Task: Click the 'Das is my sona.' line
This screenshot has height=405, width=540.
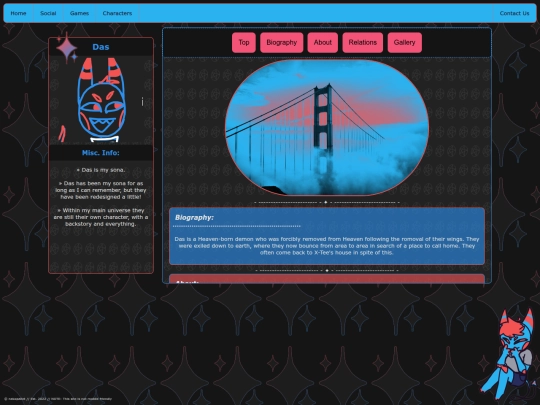Action: [x=101, y=170]
